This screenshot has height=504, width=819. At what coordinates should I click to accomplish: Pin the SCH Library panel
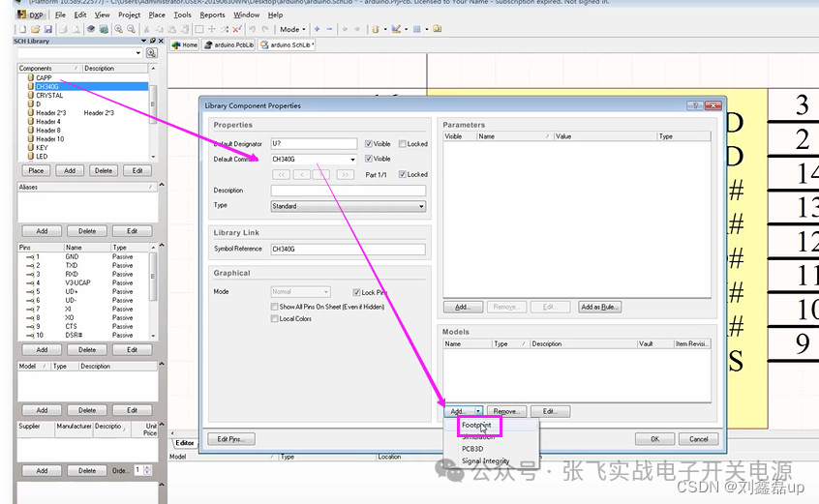point(153,41)
